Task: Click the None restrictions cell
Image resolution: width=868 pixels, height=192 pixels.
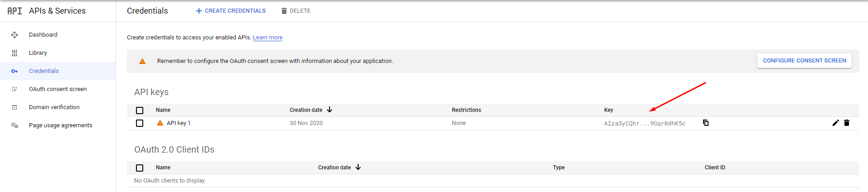Action: (459, 123)
